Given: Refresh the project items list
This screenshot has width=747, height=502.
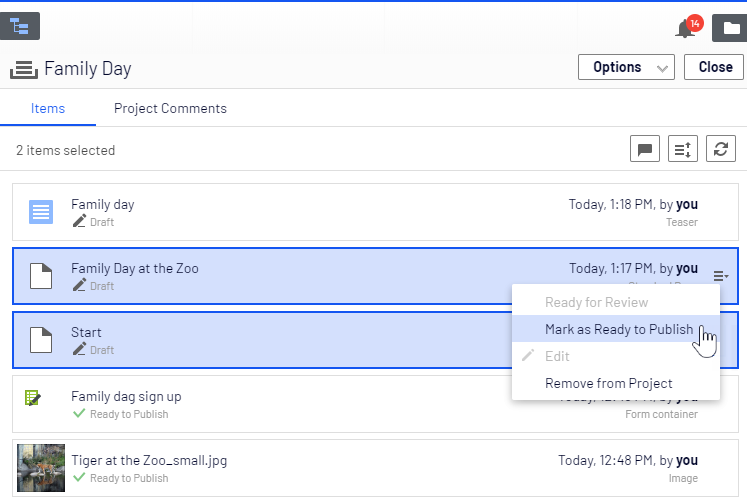Looking at the screenshot, I should 721,149.
